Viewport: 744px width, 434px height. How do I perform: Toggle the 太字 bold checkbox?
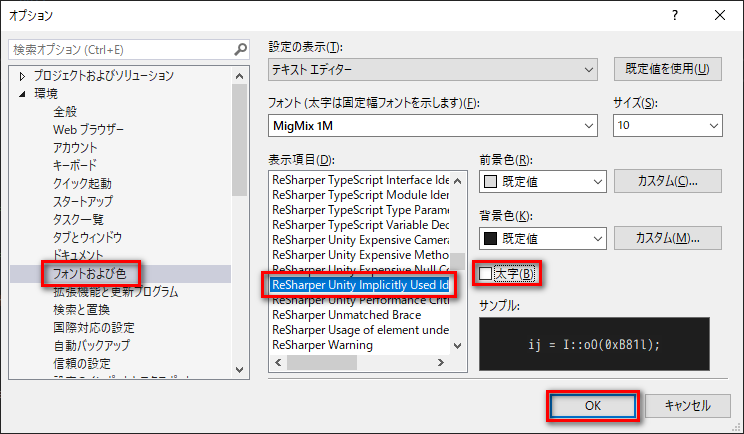point(485,274)
